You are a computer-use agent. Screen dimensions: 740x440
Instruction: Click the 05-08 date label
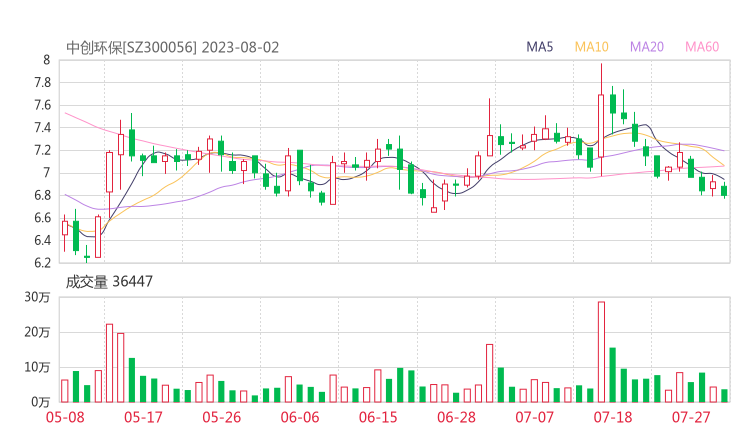click(x=65, y=417)
